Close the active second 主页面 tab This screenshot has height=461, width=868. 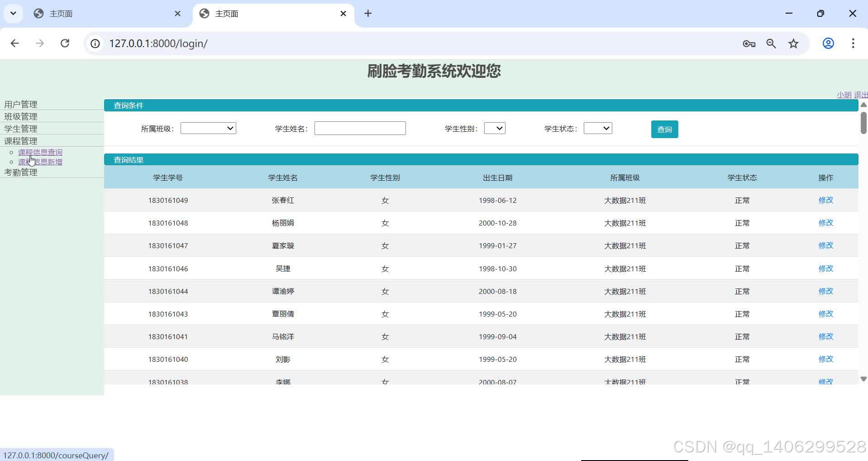click(343, 14)
